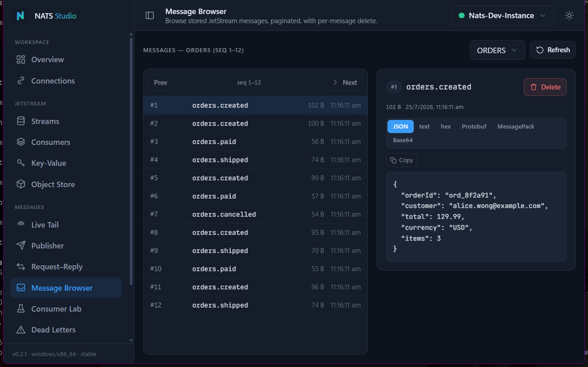The image size is (588, 367).
Task: Select message #9 orders.shipped
Action: (x=255, y=251)
